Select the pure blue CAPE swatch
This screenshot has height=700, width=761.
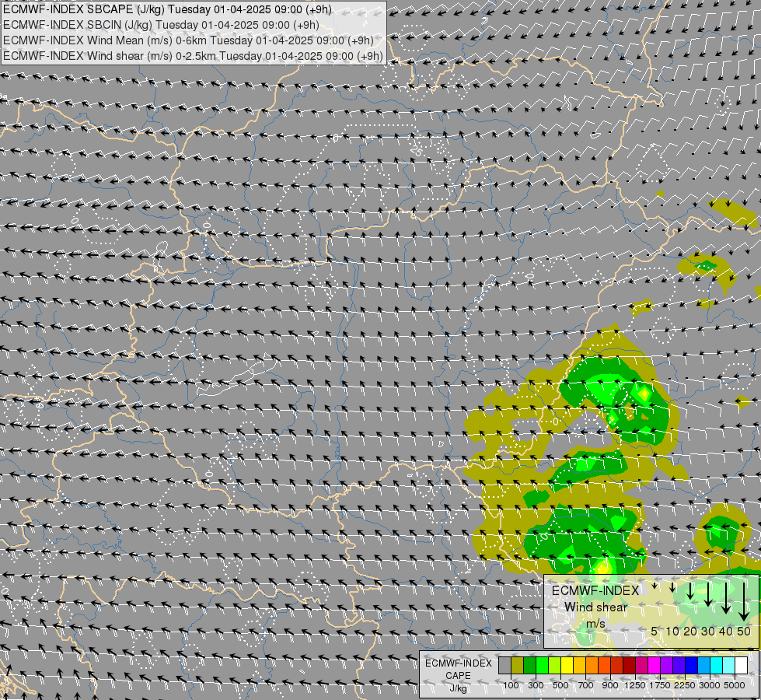692,665
